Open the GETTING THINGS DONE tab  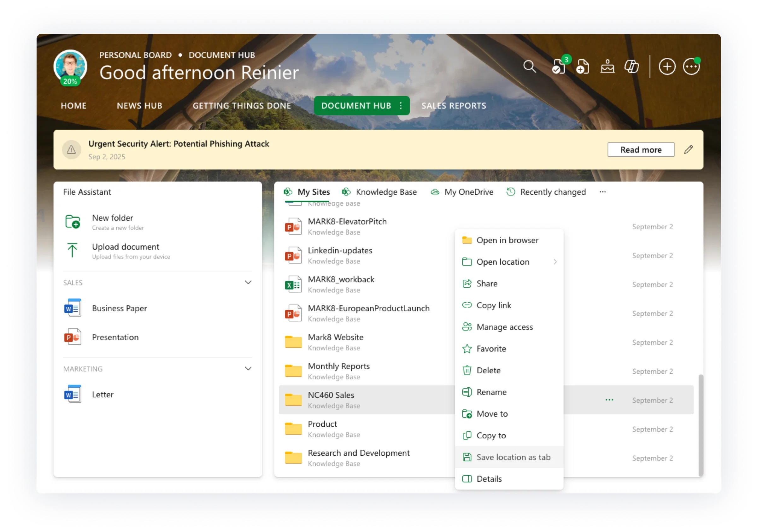pos(242,105)
